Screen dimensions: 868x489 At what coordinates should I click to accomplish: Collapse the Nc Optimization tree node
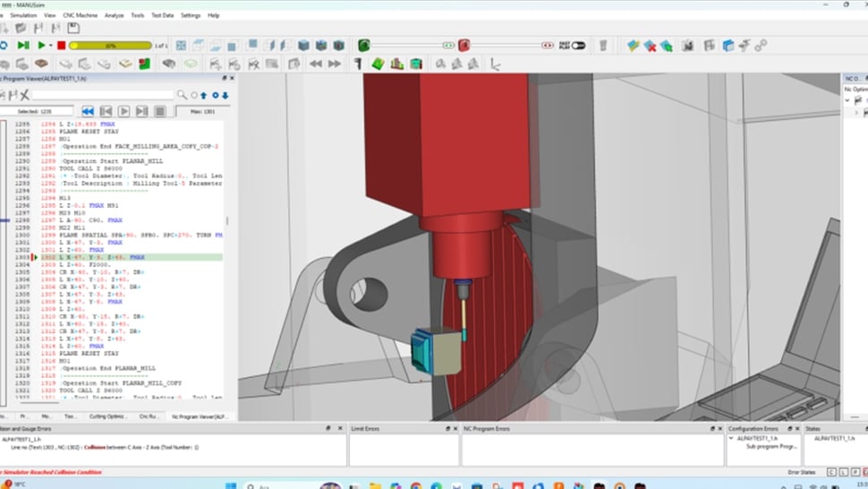click(x=847, y=101)
